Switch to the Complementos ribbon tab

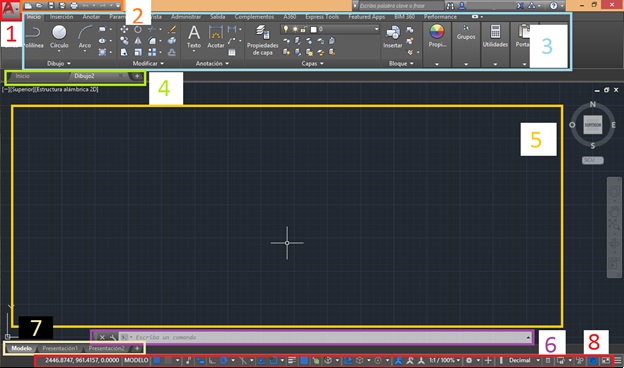pos(254,17)
